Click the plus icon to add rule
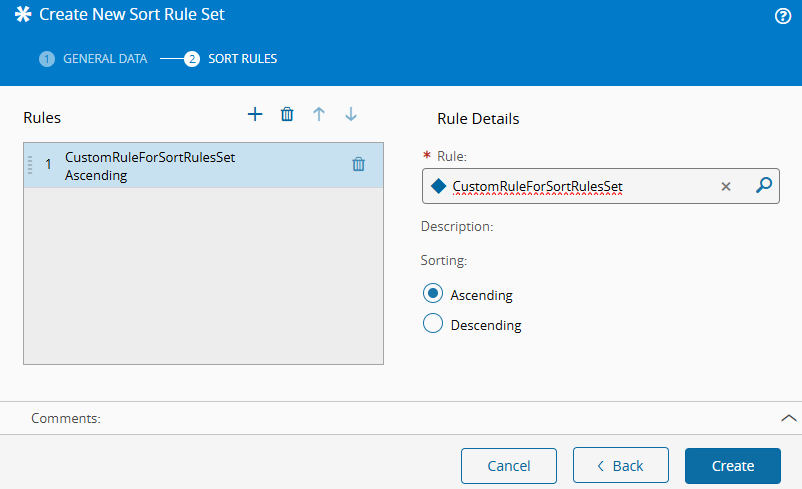The height and width of the screenshot is (489, 802). [x=255, y=115]
